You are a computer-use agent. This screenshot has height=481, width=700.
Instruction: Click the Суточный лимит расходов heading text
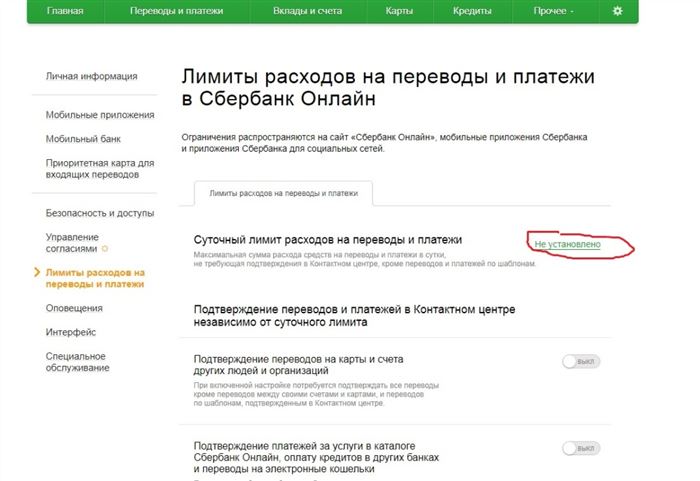[x=328, y=239]
